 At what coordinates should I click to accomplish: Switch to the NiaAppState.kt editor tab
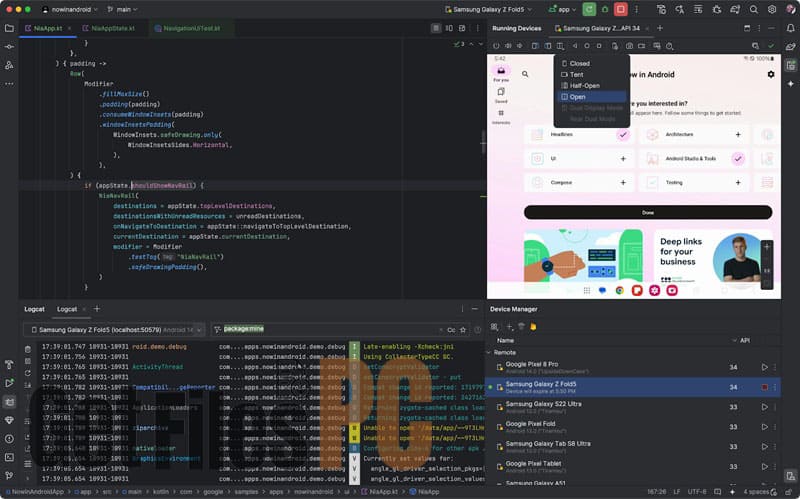tap(112, 28)
